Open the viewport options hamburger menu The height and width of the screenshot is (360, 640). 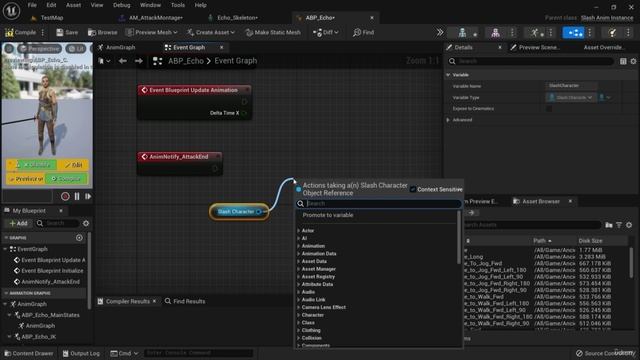(9, 49)
